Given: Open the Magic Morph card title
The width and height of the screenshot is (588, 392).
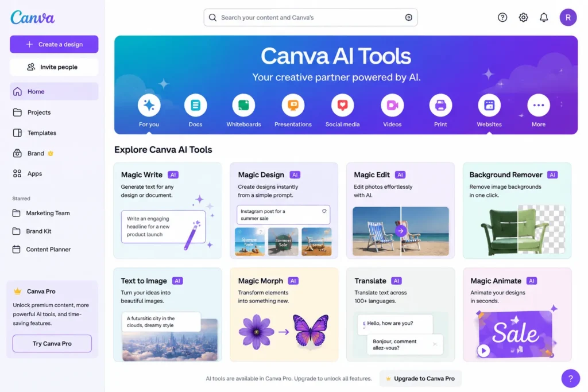Looking at the screenshot, I should tap(260, 281).
